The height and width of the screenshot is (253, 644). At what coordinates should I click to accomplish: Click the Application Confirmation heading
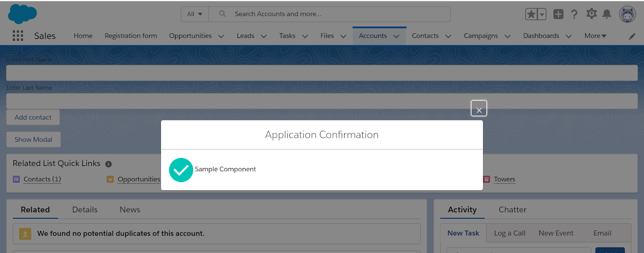coord(322,135)
